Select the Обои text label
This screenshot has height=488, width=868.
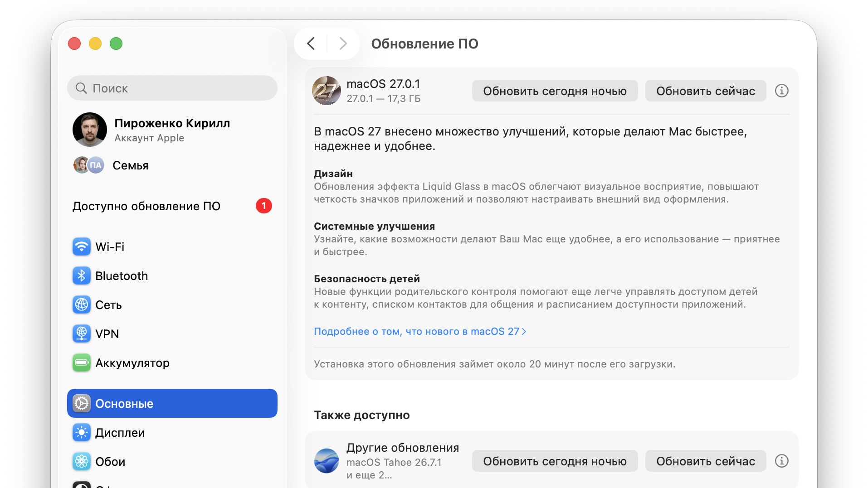point(110,462)
